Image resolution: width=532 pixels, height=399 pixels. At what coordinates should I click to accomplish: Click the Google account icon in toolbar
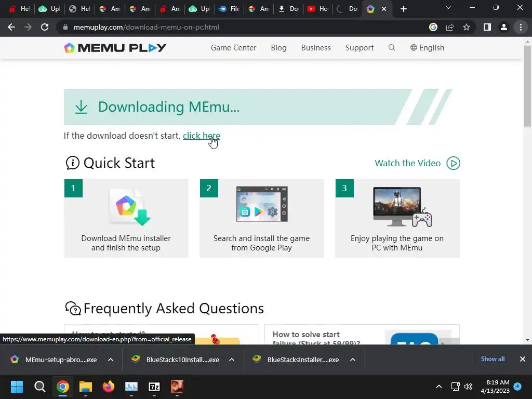pyautogui.click(x=433, y=27)
